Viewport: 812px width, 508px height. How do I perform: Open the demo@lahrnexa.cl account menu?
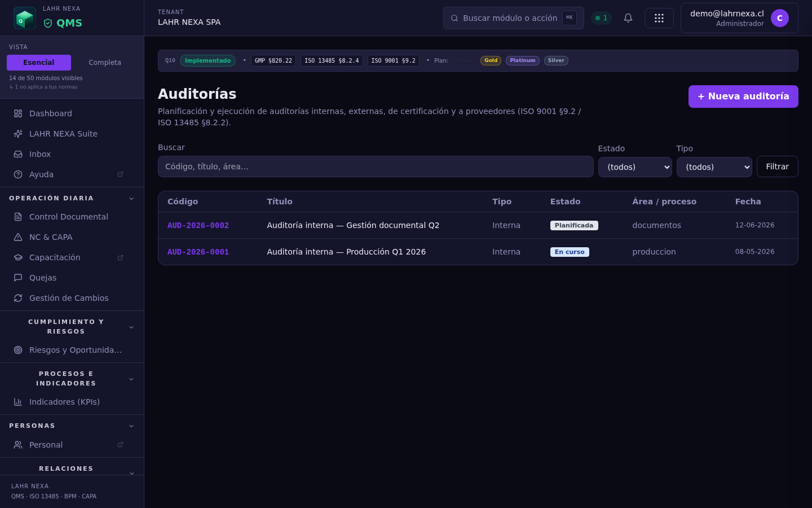(x=739, y=18)
